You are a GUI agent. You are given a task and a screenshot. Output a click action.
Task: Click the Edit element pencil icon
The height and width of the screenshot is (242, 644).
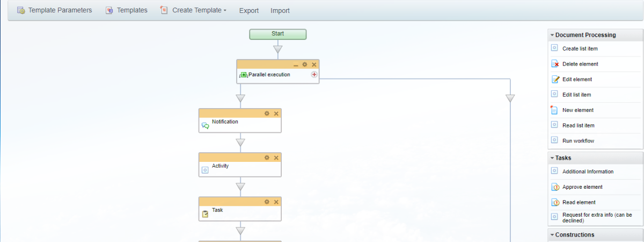click(x=555, y=80)
